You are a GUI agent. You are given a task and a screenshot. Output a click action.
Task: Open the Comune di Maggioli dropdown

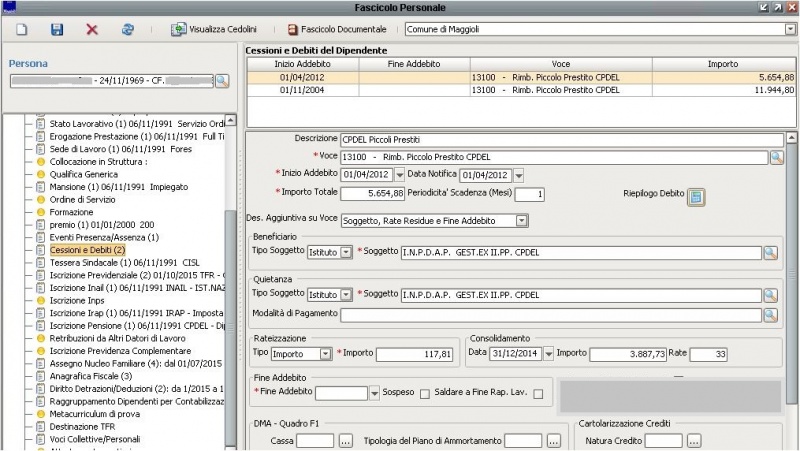791,30
